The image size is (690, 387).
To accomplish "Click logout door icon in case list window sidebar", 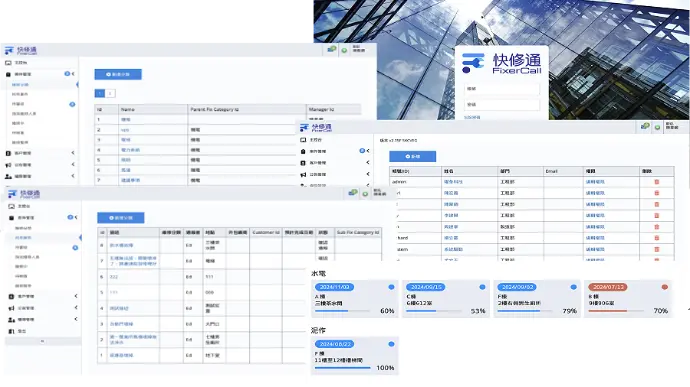I will [11, 331].
